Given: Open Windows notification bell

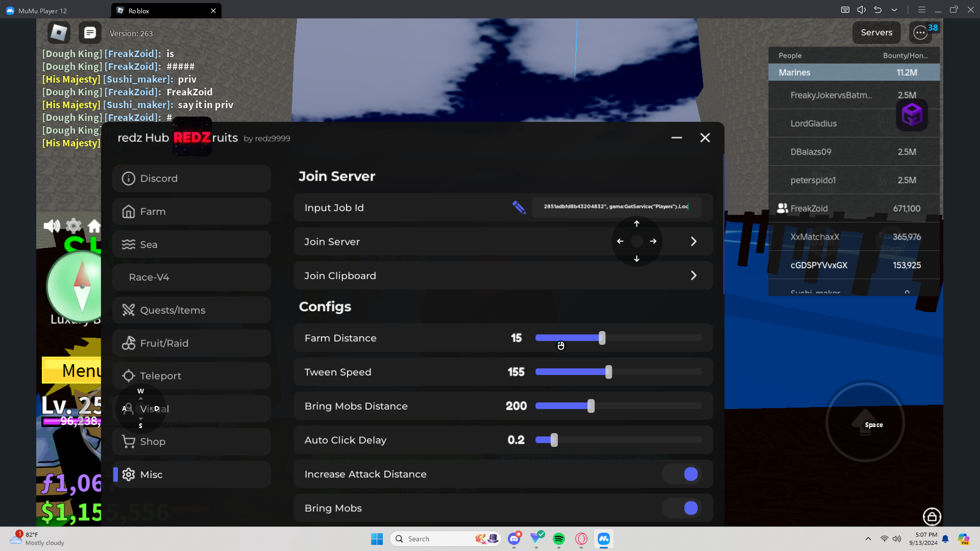Looking at the screenshot, I should coord(945,539).
